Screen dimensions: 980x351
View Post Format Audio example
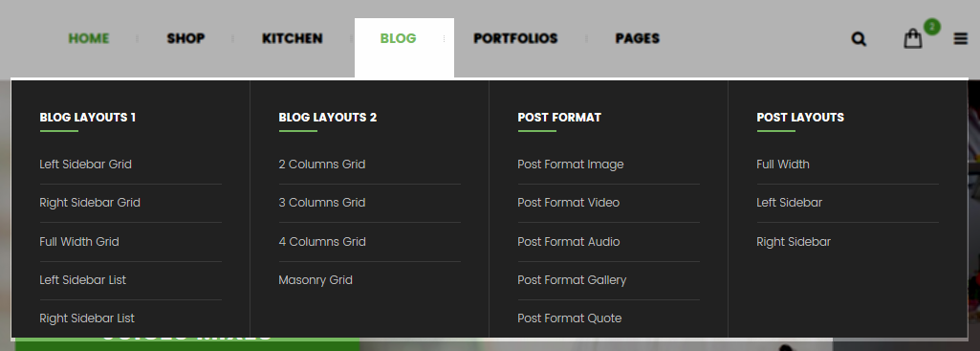coord(569,242)
